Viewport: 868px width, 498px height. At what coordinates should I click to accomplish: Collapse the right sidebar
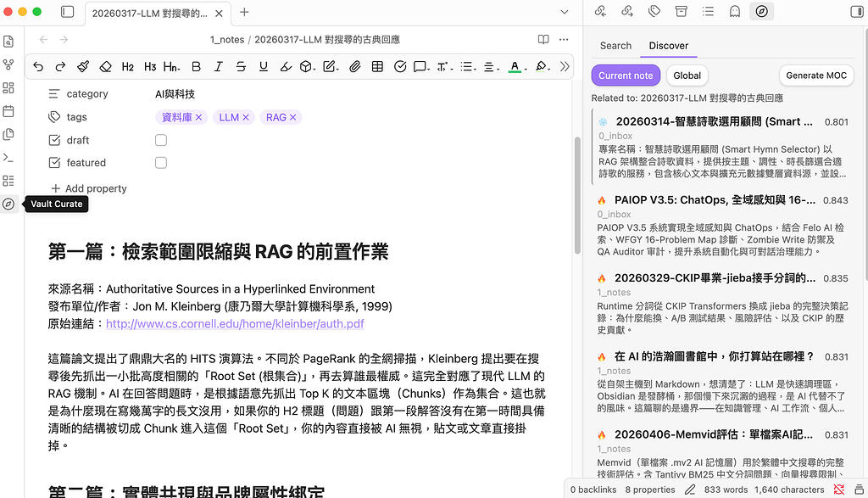pos(857,12)
